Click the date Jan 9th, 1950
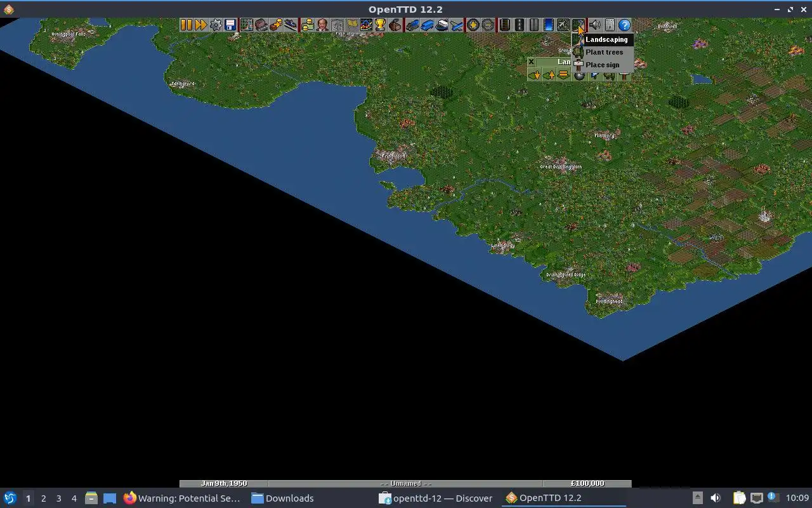 (x=224, y=483)
